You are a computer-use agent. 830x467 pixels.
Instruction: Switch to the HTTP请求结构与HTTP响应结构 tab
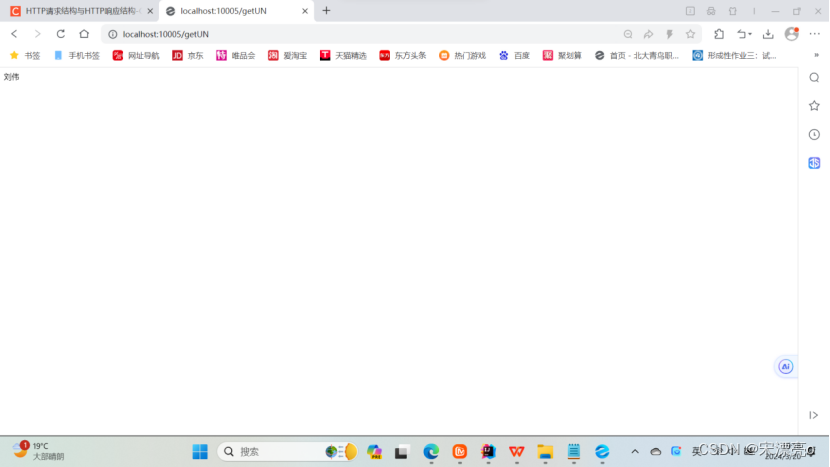(78, 11)
